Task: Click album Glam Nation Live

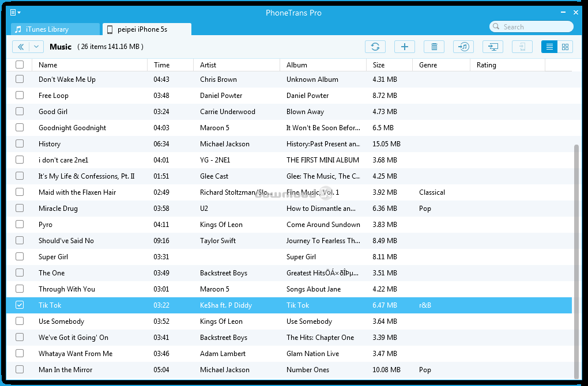Action: tap(313, 353)
